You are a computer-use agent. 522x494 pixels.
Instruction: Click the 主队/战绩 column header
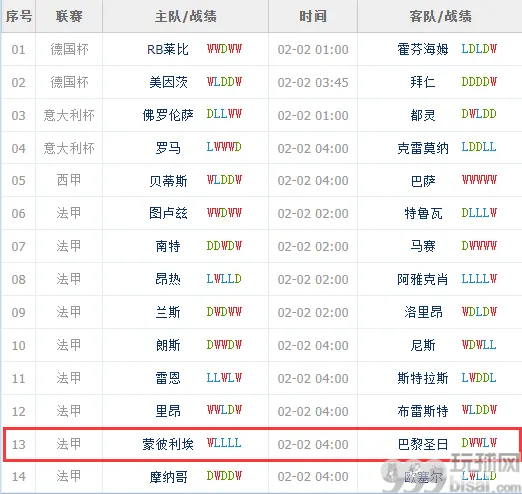click(x=186, y=16)
